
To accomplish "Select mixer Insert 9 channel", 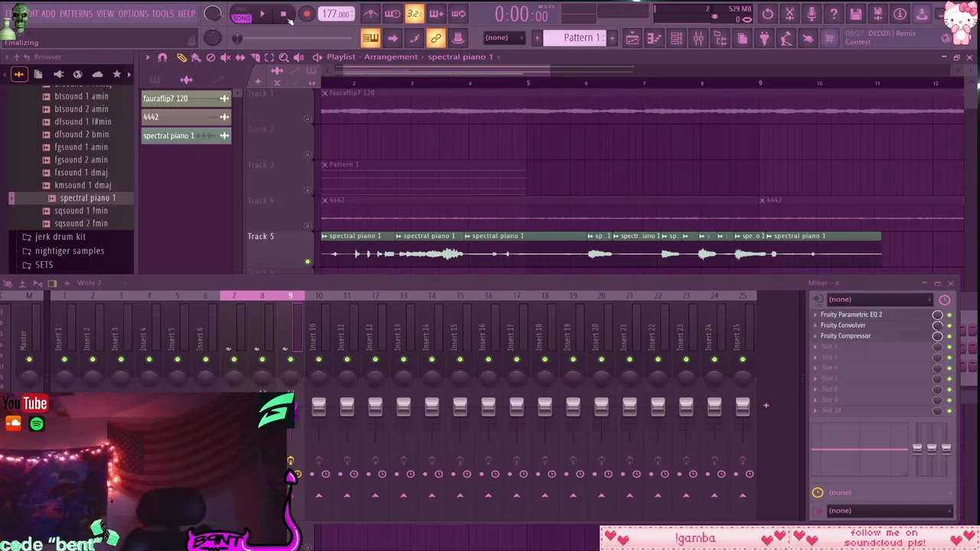I will pyautogui.click(x=290, y=296).
